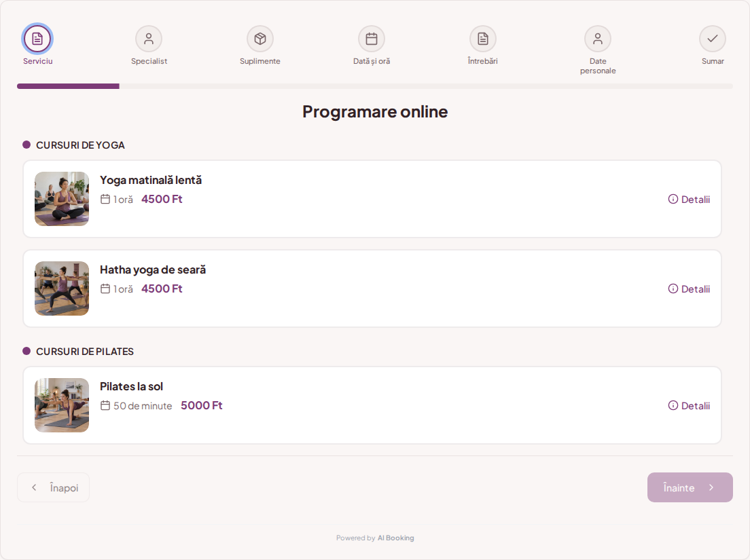Viewport: 750px width, 560px height.
Task: Click the Hatha yoga de seară title
Action: 153,269
